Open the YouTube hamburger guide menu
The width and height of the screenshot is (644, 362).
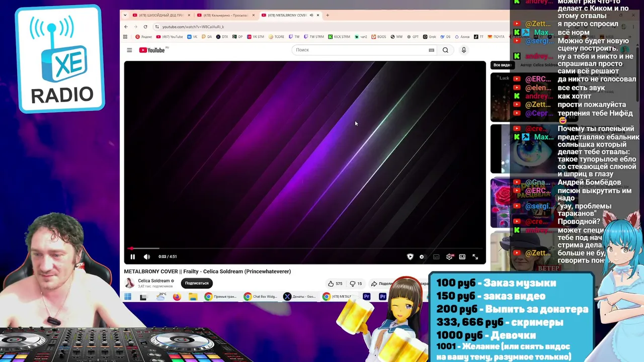129,50
